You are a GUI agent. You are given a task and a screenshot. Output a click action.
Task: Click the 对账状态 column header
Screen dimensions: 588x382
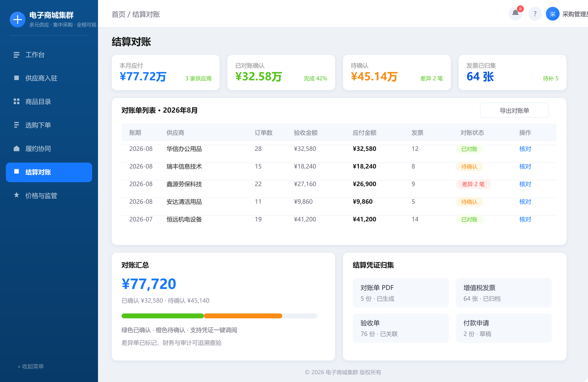click(472, 133)
